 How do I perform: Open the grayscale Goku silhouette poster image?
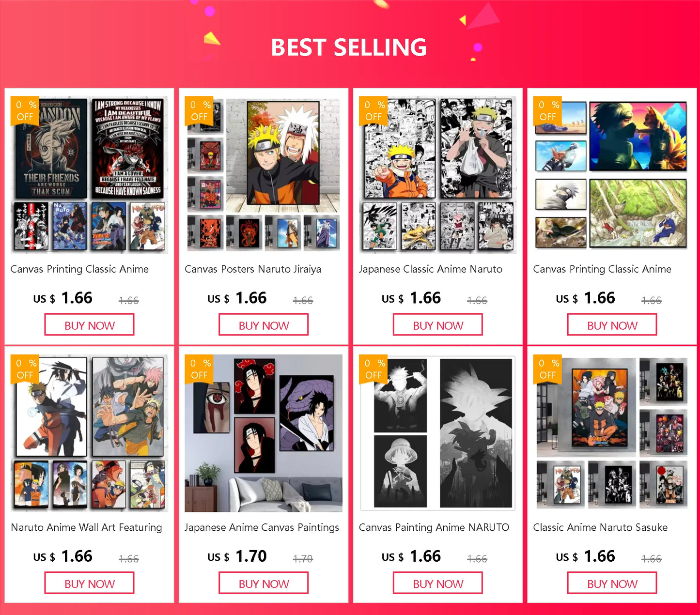pyautogui.click(x=438, y=433)
